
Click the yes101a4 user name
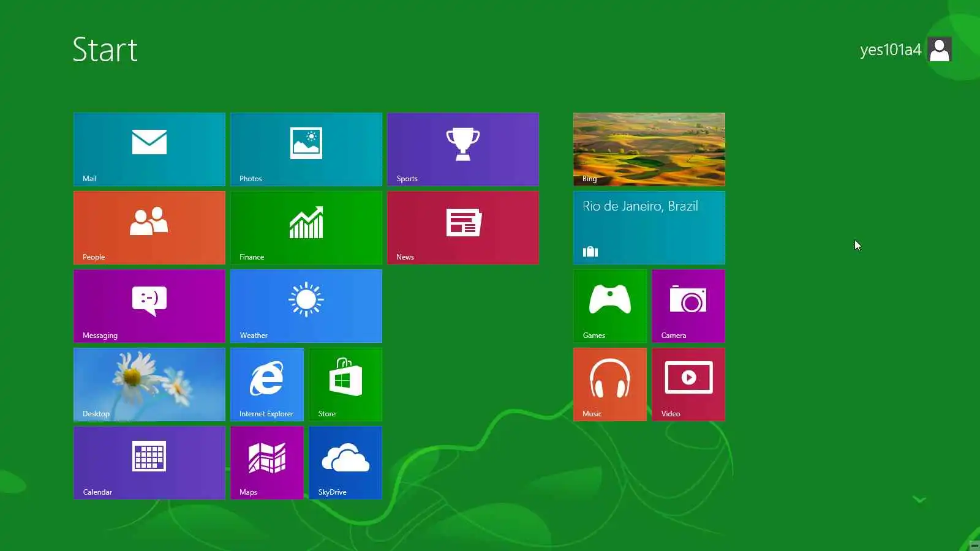coord(891,50)
